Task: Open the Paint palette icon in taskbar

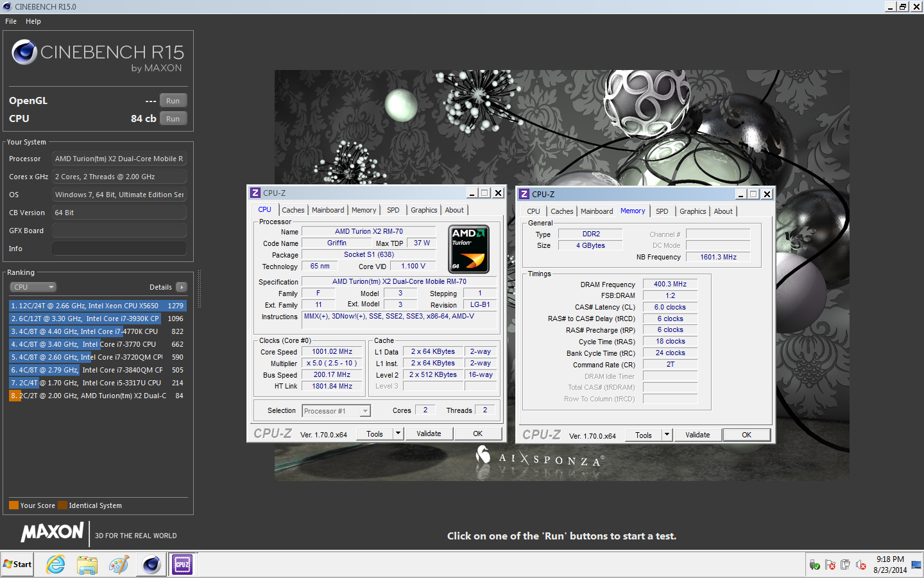Action: pos(119,565)
